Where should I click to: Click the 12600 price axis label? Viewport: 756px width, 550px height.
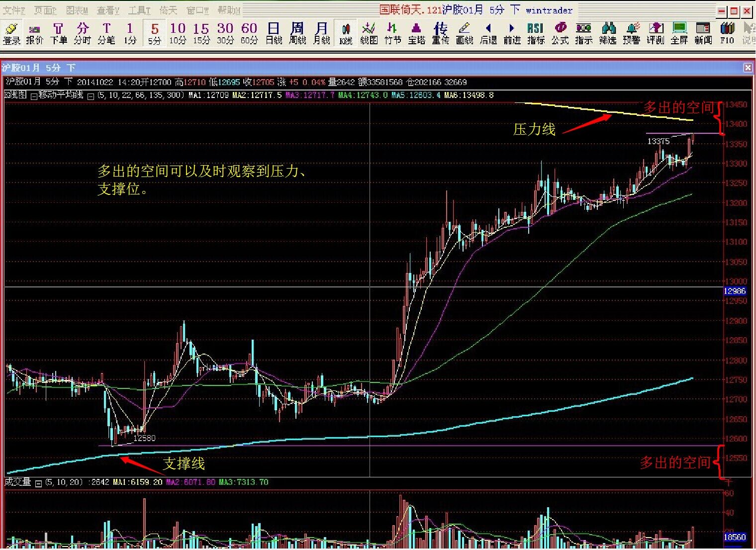coord(736,439)
